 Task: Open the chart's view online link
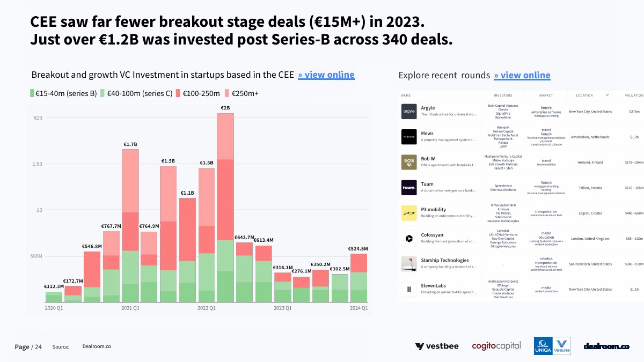coord(326,75)
